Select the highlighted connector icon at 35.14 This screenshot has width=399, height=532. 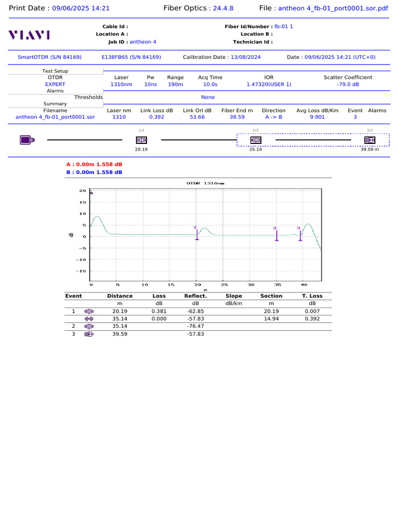[256, 140]
